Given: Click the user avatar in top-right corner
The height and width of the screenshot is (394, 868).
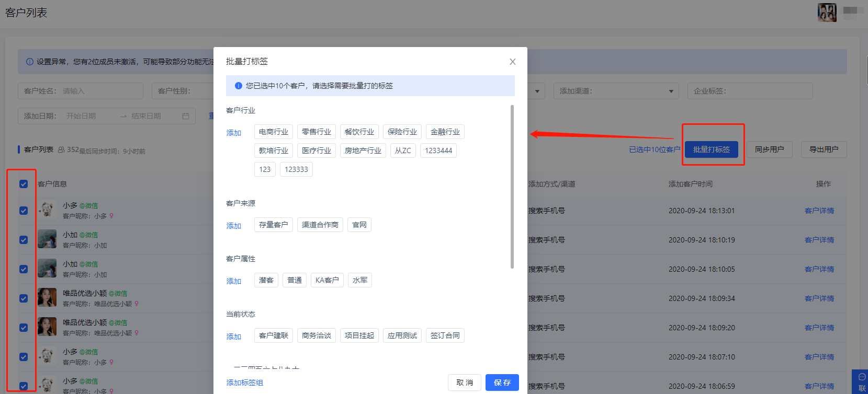Looking at the screenshot, I should click(x=827, y=12).
